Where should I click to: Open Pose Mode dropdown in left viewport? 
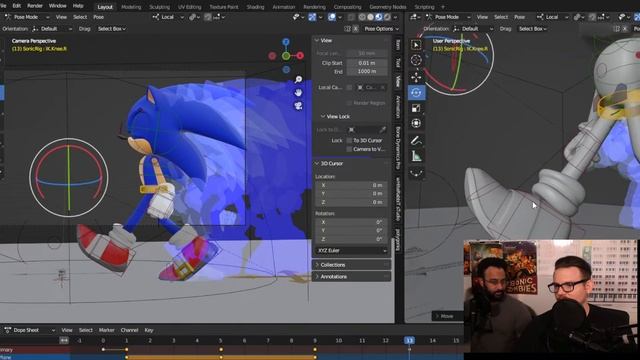(x=27, y=17)
